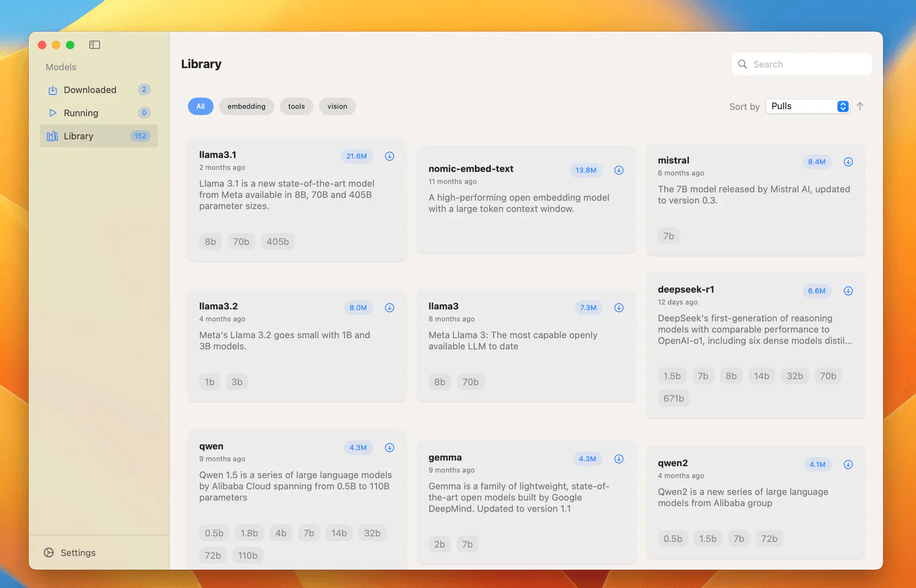Click the 152 count badge beside Library
Screen dimensions: 916x588
140,136
